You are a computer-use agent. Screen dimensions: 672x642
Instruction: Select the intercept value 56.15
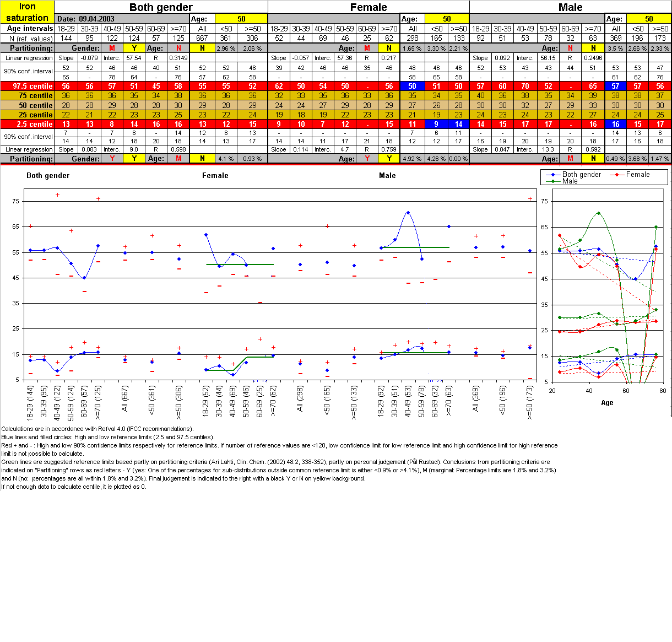pyautogui.click(x=548, y=58)
